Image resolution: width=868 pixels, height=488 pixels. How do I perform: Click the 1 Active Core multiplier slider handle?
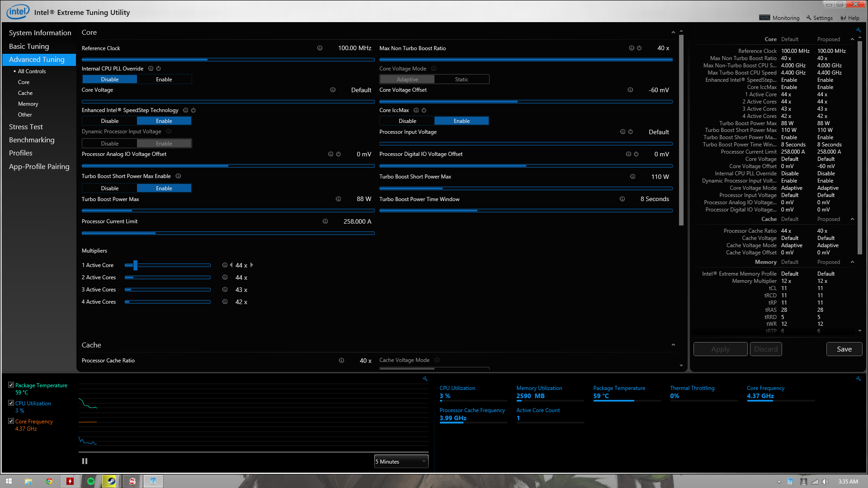[x=135, y=265]
